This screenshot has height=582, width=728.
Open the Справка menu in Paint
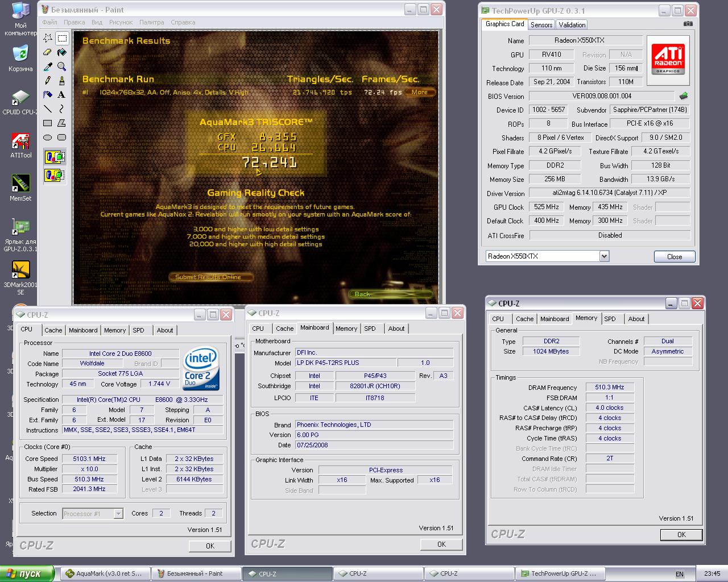coord(183,22)
